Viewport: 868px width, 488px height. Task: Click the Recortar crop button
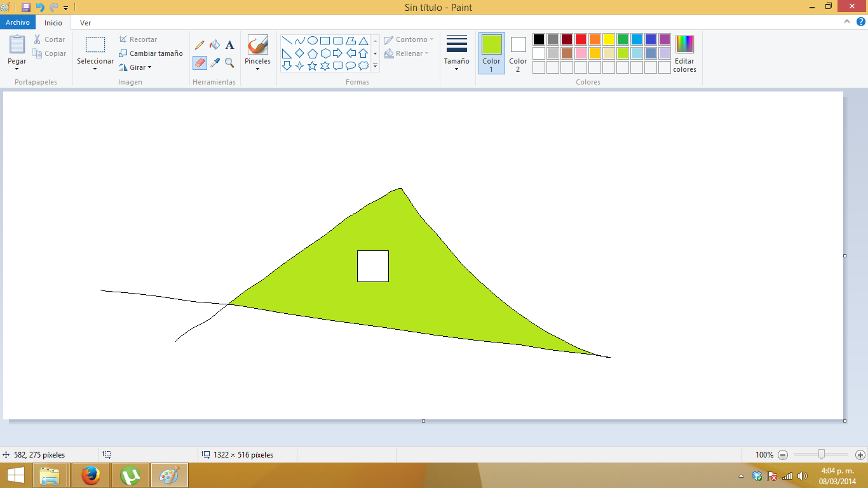[138, 39]
